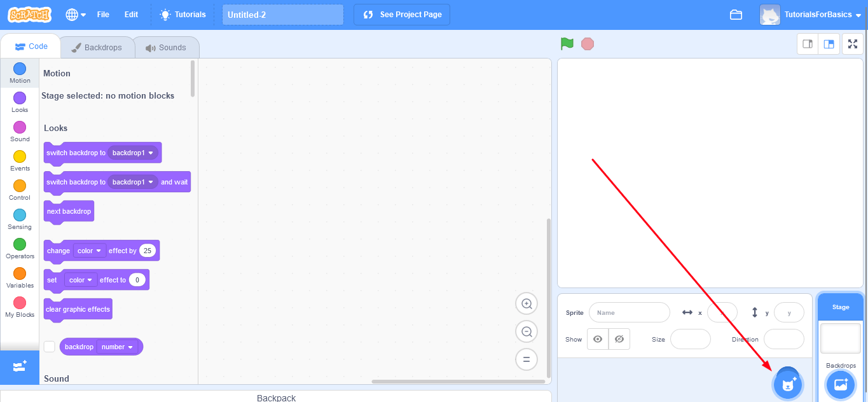Select the Sound block category
This screenshot has height=402, width=868.
20,132
